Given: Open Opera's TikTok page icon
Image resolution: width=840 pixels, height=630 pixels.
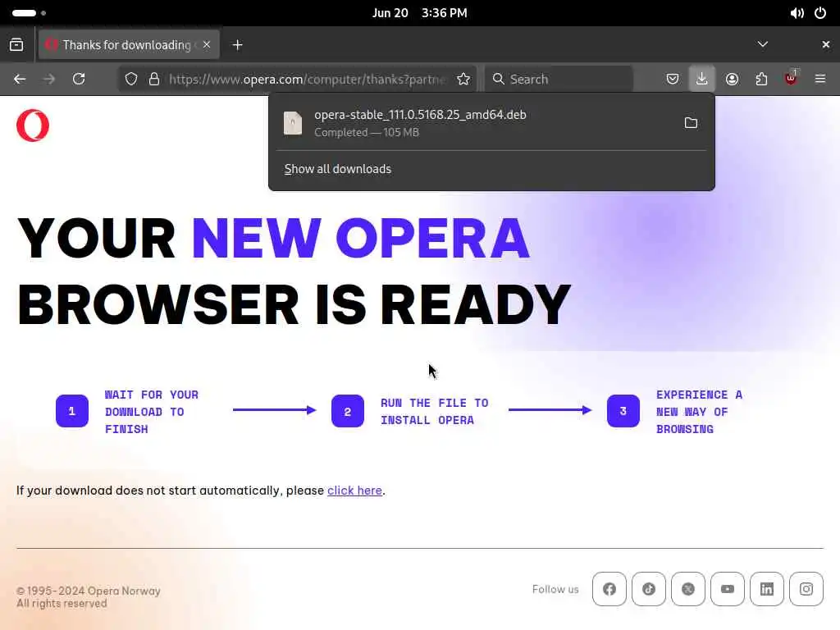Looking at the screenshot, I should [649, 589].
